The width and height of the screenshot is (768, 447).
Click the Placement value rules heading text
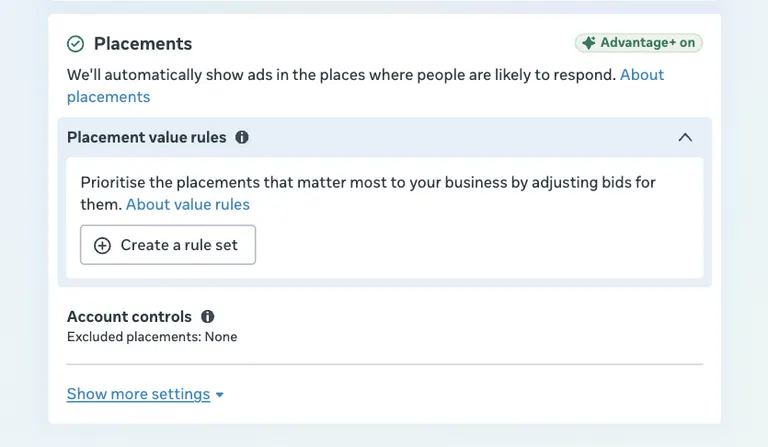[x=146, y=137]
